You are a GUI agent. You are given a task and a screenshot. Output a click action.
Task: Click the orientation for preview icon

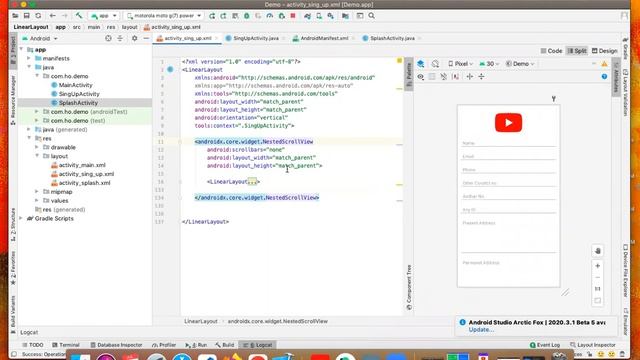[435, 64]
